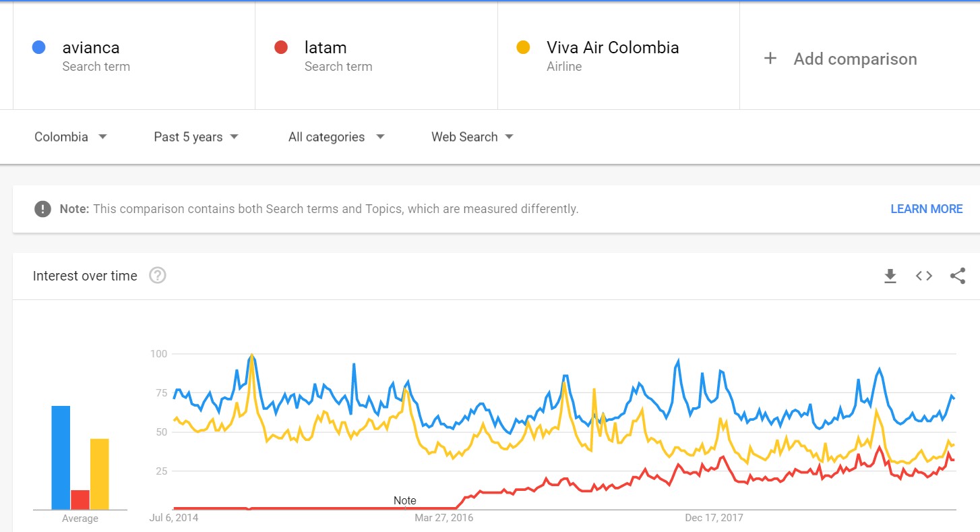Edit the latam search term
Image resolution: width=980 pixels, height=532 pixels.
(x=326, y=48)
